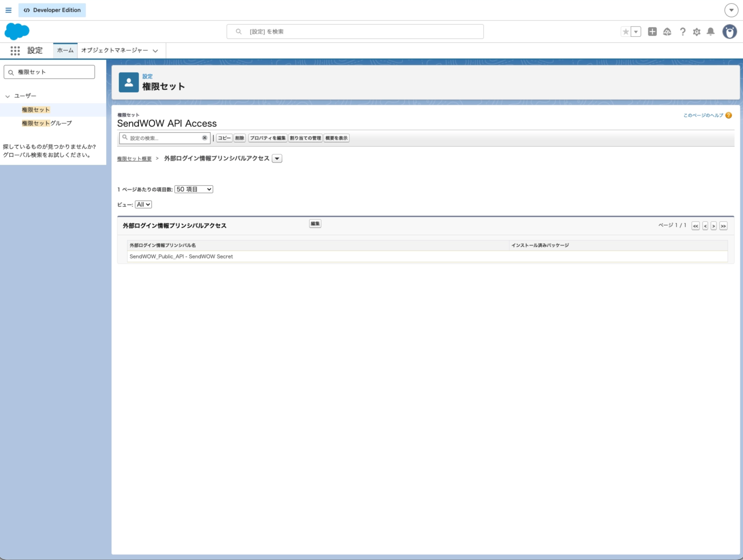This screenshot has height=560, width=743.
Task: Open the Trailhead guidance cloud icon
Action: (667, 31)
